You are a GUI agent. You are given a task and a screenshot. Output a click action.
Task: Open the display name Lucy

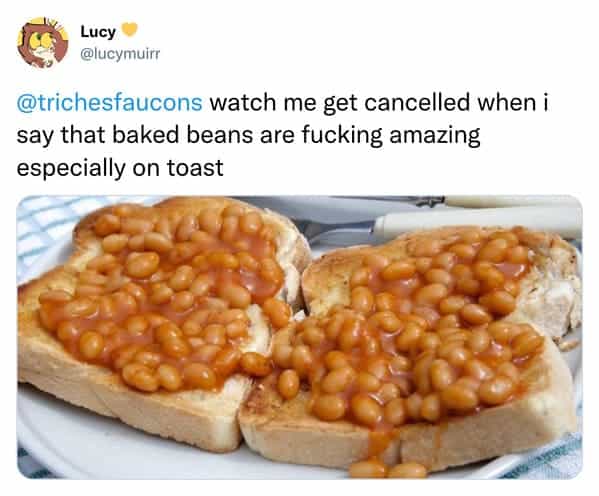(98, 31)
